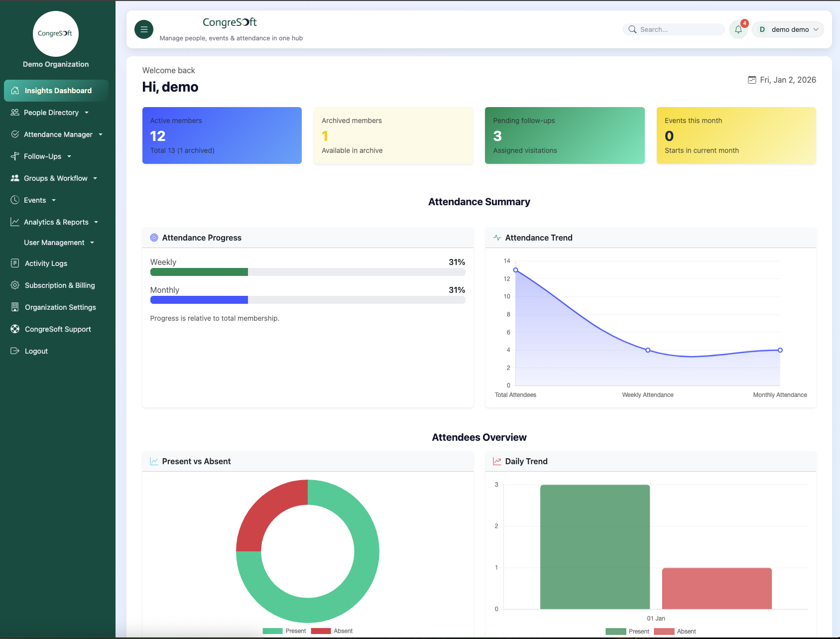840x639 pixels.
Task: Open the demo demo user dropdown
Action: (x=788, y=29)
